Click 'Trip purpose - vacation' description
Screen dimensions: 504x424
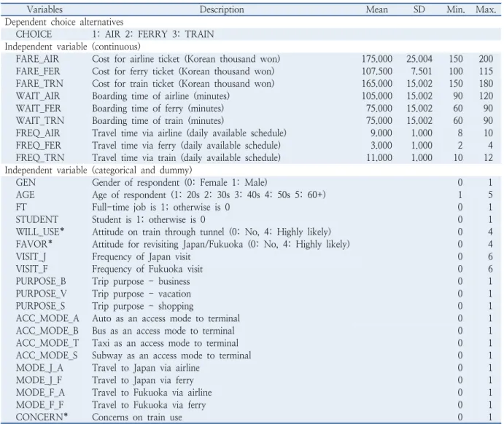[x=141, y=294]
